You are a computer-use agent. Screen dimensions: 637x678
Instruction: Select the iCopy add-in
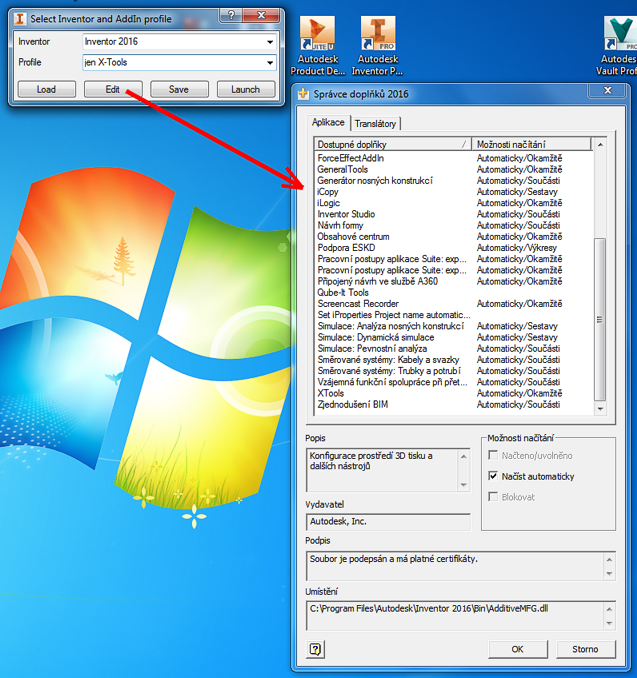click(454, 192)
